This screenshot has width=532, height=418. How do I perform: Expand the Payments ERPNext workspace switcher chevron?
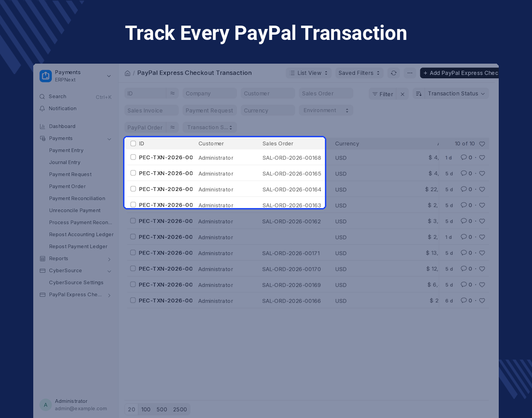(x=109, y=76)
